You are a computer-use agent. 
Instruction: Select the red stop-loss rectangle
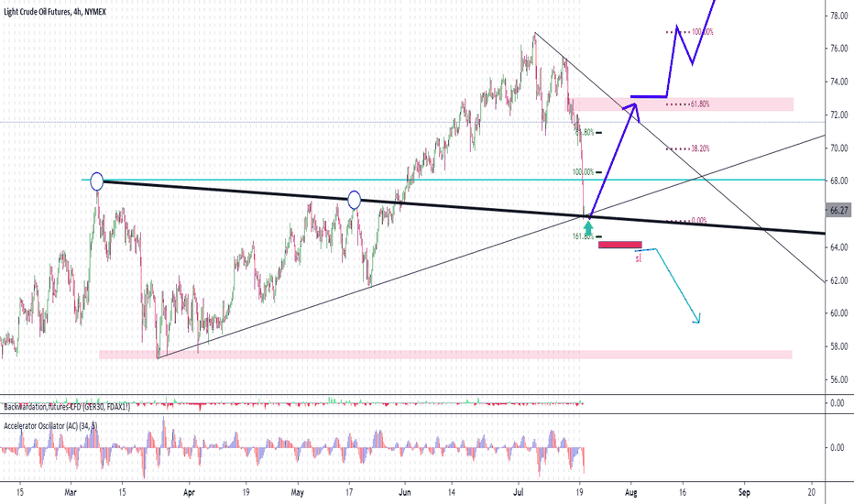point(619,245)
